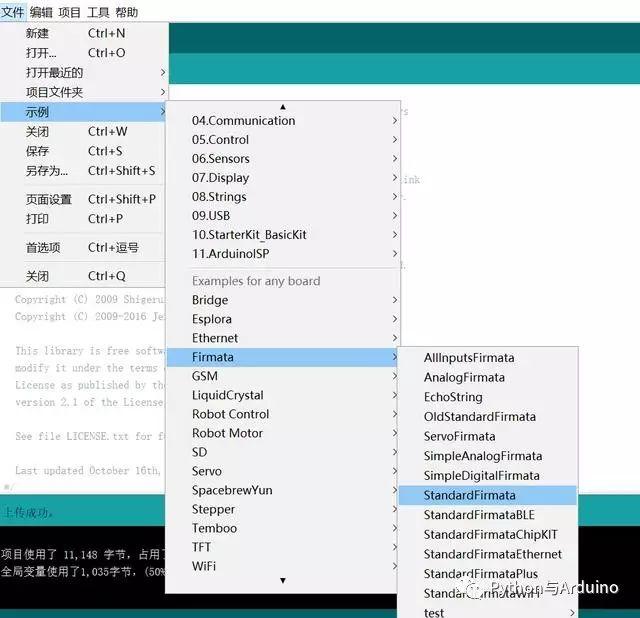The image size is (640, 618).
Task: Select the highlighted Firmata entry
Action: click(283, 357)
